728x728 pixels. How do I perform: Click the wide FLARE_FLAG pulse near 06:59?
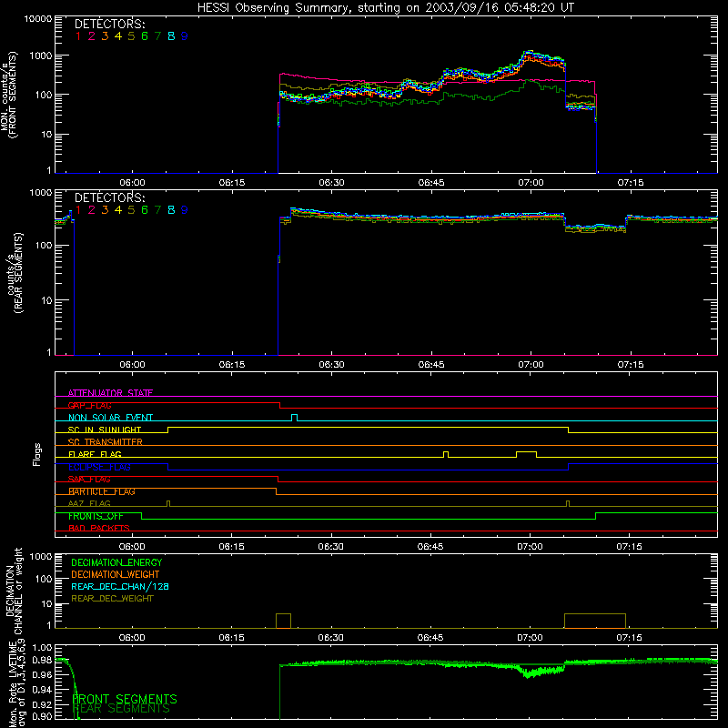[527, 454]
